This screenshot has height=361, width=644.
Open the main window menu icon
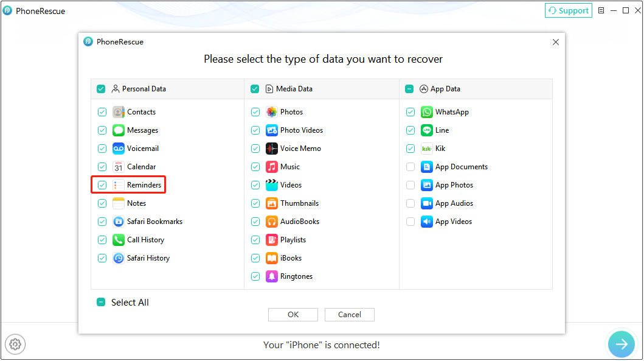point(601,11)
